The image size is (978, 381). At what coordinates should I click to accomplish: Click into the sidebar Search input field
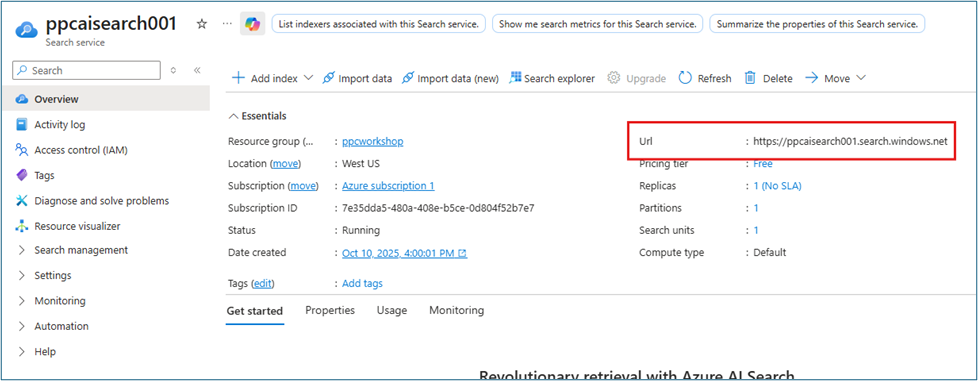click(87, 70)
